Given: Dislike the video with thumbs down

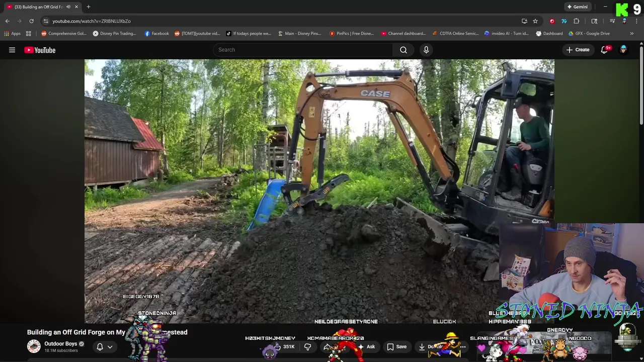Looking at the screenshot, I should (x=307, y=347).
